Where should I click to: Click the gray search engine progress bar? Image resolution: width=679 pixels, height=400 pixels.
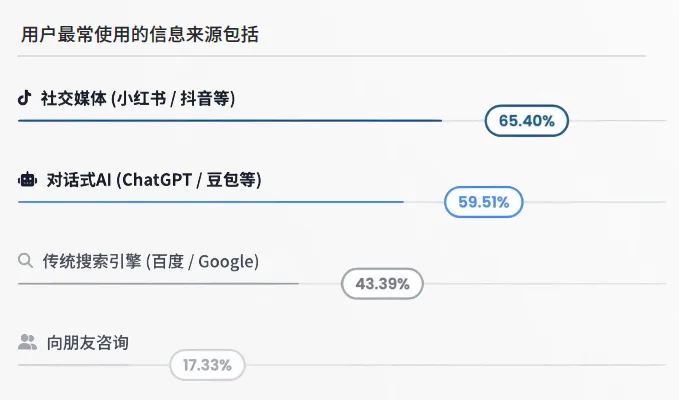pyautogui.click(x=158, y=284)
